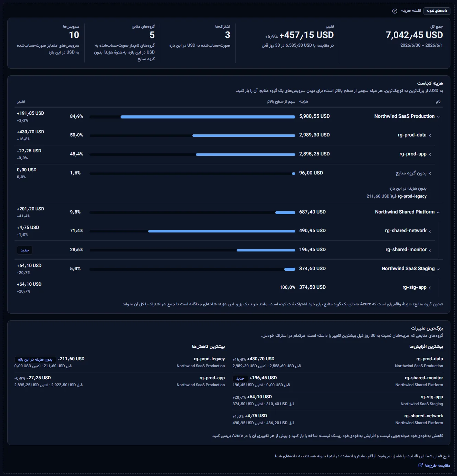The image size is (457, 476).
Task: Click the Northwind SaaS Production share bar
Action: [192, 117]
